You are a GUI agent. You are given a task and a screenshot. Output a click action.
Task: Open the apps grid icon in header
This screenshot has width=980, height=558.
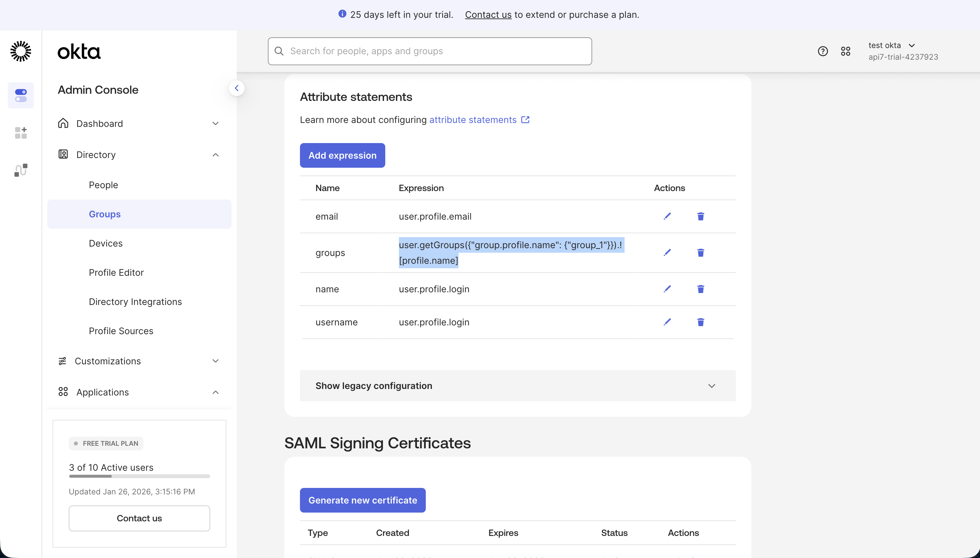click(845, 51)
